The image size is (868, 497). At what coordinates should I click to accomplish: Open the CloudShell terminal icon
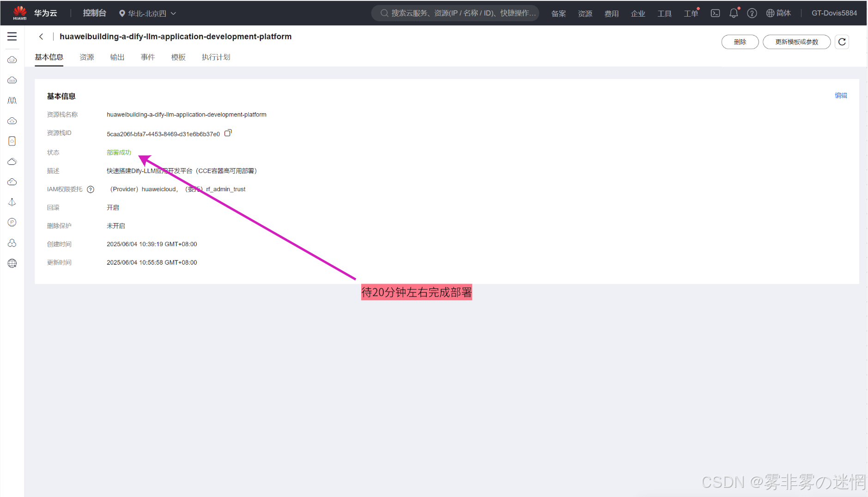point(715,13)
